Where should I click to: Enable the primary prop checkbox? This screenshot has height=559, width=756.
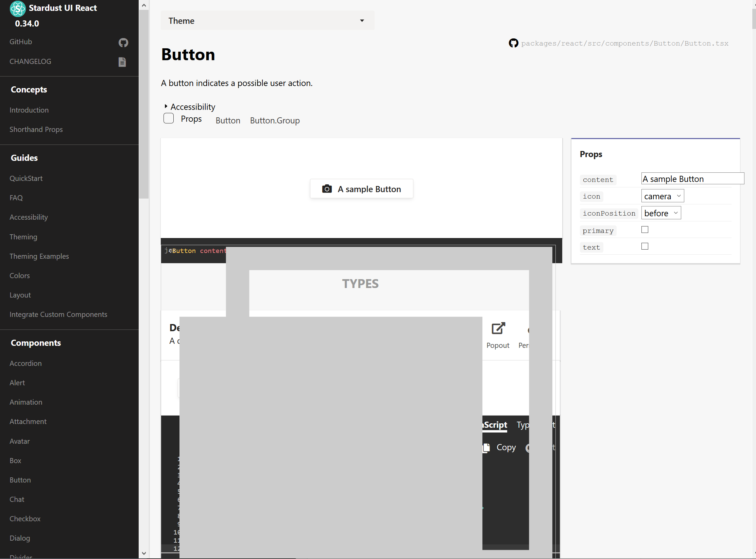coord(645,230)
